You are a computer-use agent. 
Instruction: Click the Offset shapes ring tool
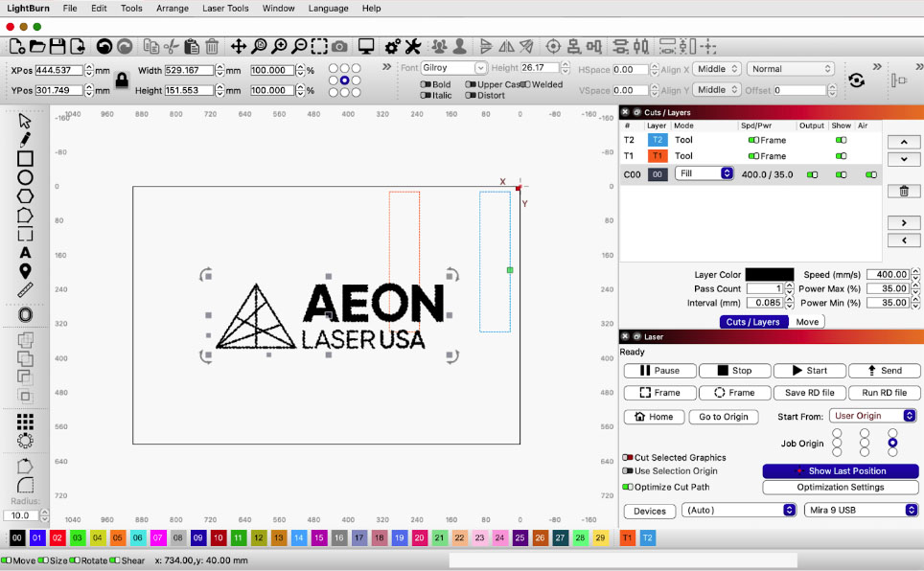pyautogui.click(x=25, y=314)
